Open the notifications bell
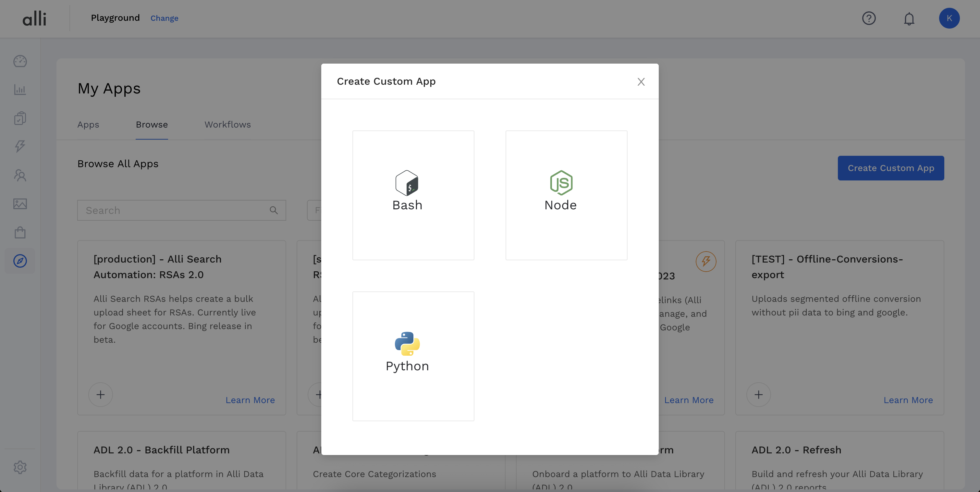The image size is (980, 492). (909, 18)
